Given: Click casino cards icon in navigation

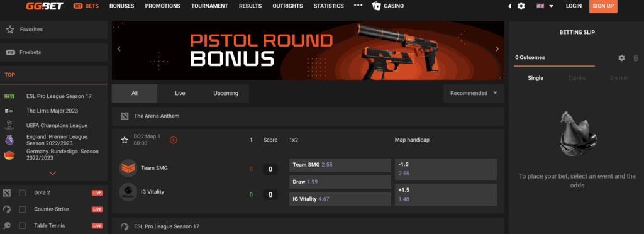Looking at the screenshot, I should (x=376, y=6).
